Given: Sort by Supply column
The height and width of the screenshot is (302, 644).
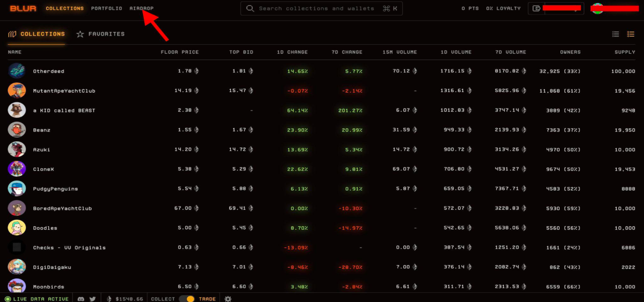Looking at the screenshot, I should coord(625,52).
